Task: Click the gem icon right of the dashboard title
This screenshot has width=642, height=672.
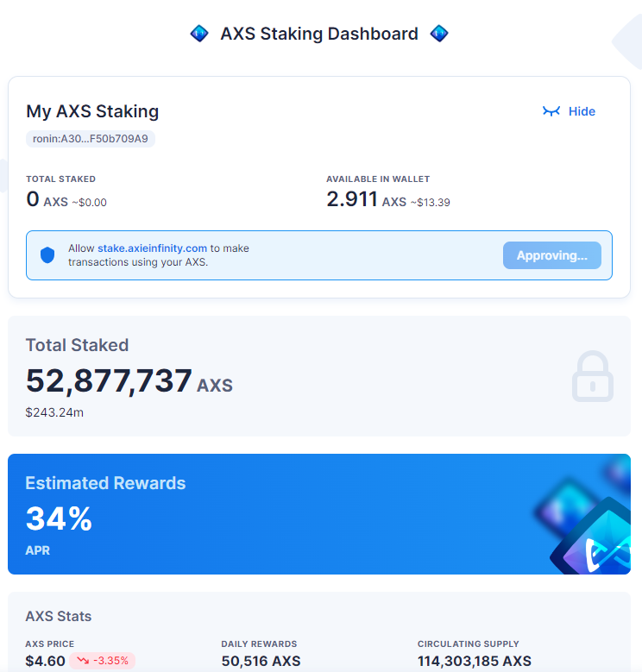Action: click(439, 34)
